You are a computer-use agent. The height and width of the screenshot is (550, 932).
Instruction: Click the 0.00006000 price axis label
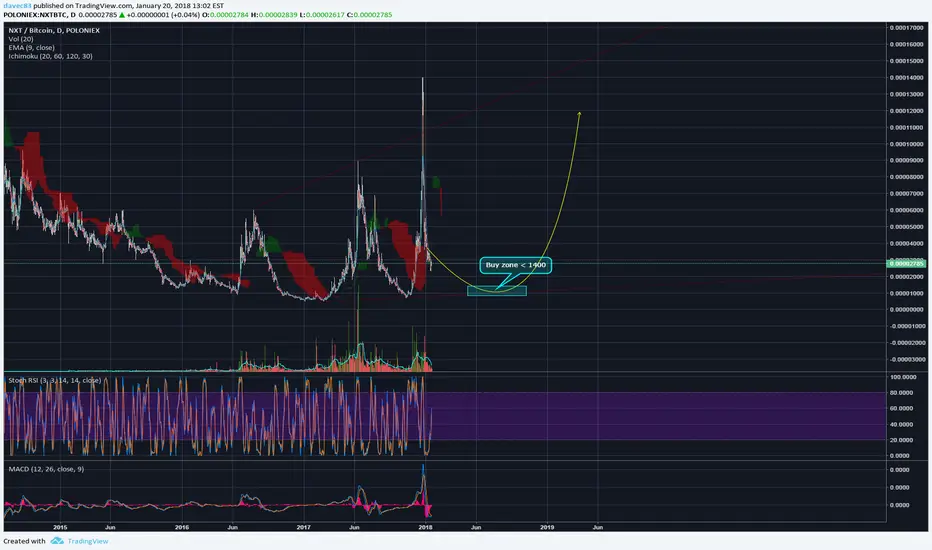907,210
